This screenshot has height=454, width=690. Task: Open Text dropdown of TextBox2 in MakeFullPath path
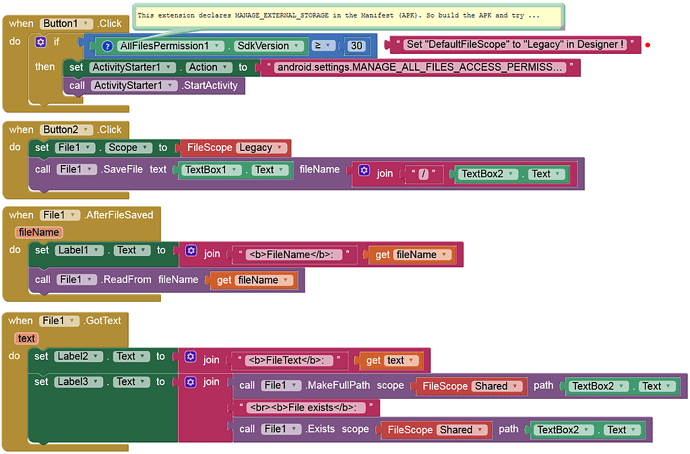[657, 386]
